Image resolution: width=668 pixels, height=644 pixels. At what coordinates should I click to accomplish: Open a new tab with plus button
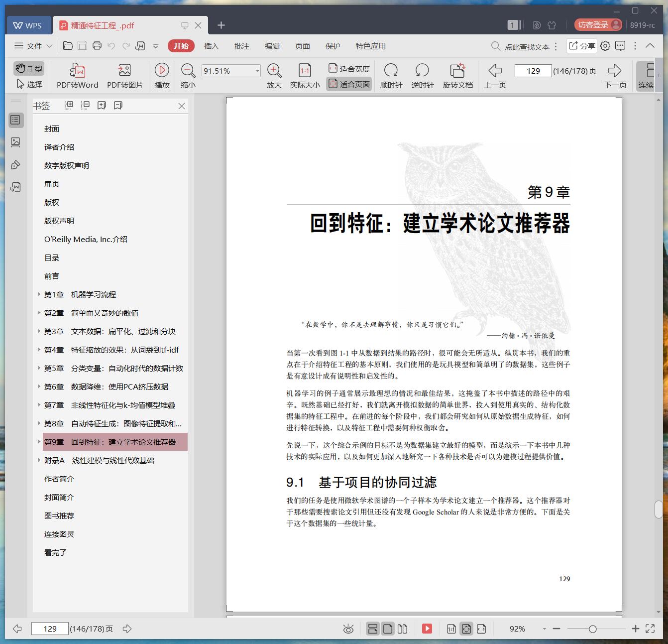(x=222, y=25)
